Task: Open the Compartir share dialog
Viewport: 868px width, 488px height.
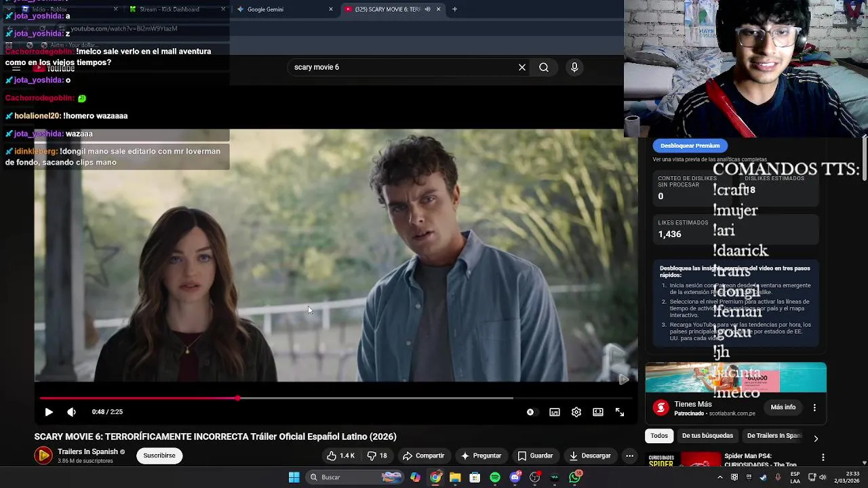Action: (423, 455)
